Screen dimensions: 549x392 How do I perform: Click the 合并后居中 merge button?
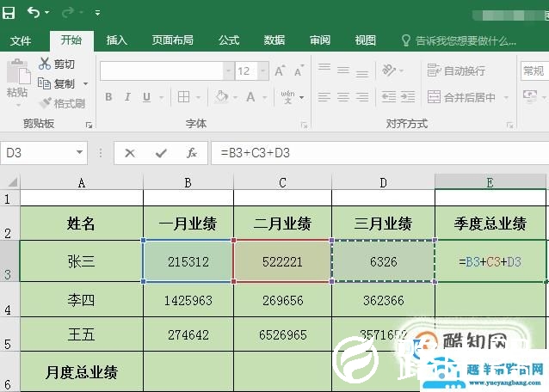pos(461,97)
